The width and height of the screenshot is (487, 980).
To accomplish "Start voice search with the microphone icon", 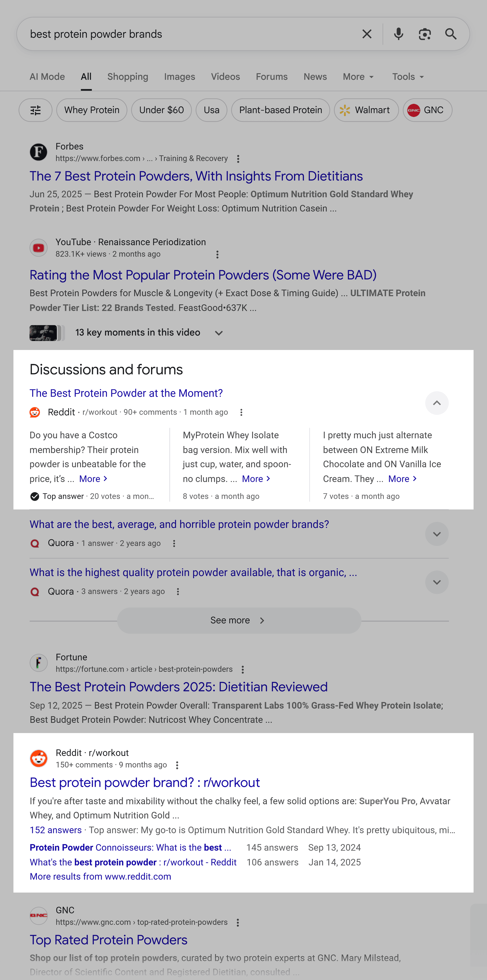I will pyautogui.click(x=398, y=34).
